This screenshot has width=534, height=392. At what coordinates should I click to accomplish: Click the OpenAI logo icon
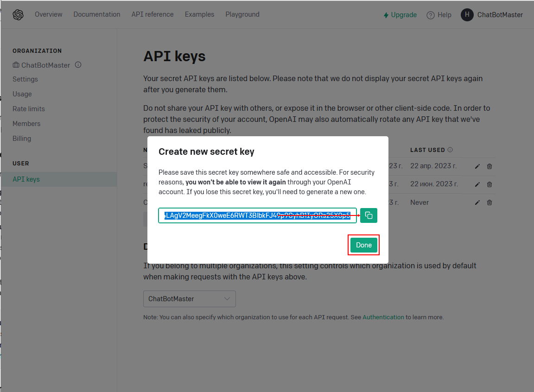tap(18, 15)
